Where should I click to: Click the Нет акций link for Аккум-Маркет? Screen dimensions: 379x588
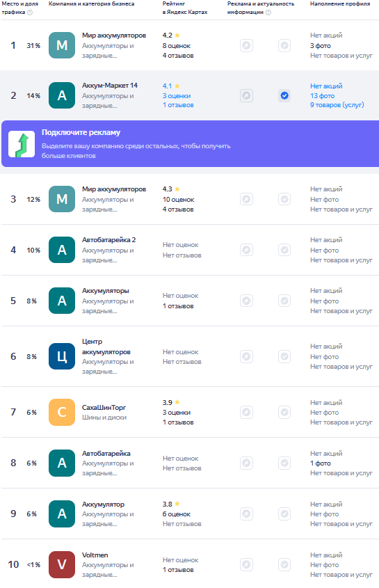[326, 86]
